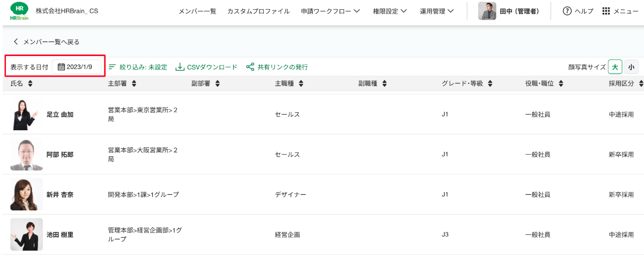
Task: Click the filter lines icon
Action: pyautogui.click(x=112, y=67)
